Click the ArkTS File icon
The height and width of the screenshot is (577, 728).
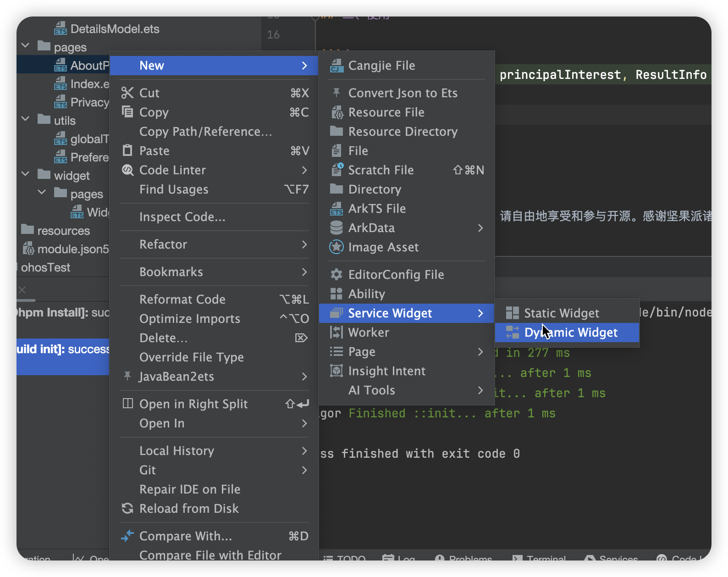click(x=336, y=209)
